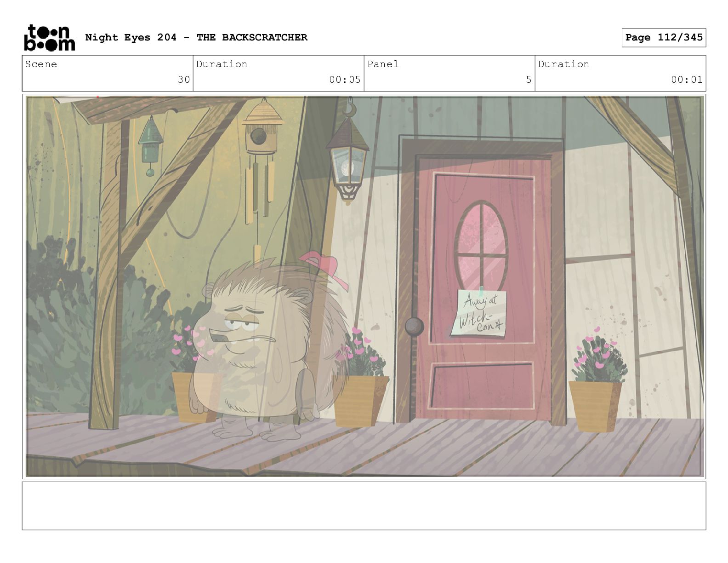
Task: Click the Toon Boom logo
Action: point(49,38)
